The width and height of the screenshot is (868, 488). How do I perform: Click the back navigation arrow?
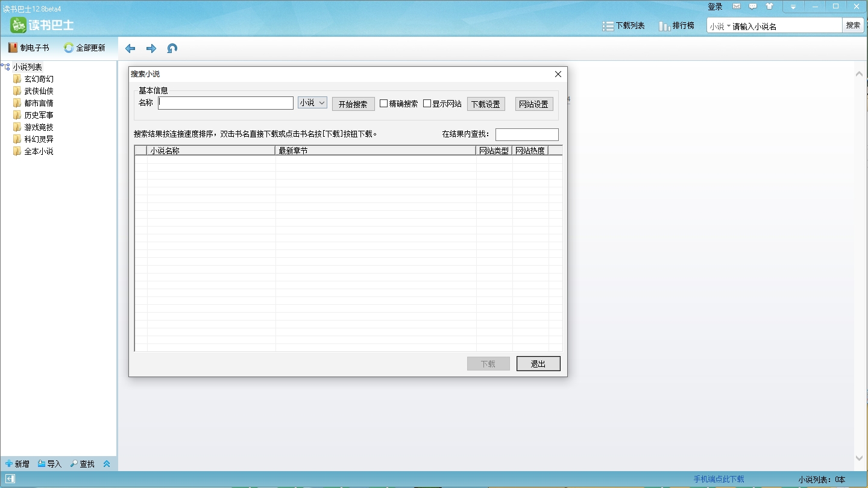pos(130,48)
